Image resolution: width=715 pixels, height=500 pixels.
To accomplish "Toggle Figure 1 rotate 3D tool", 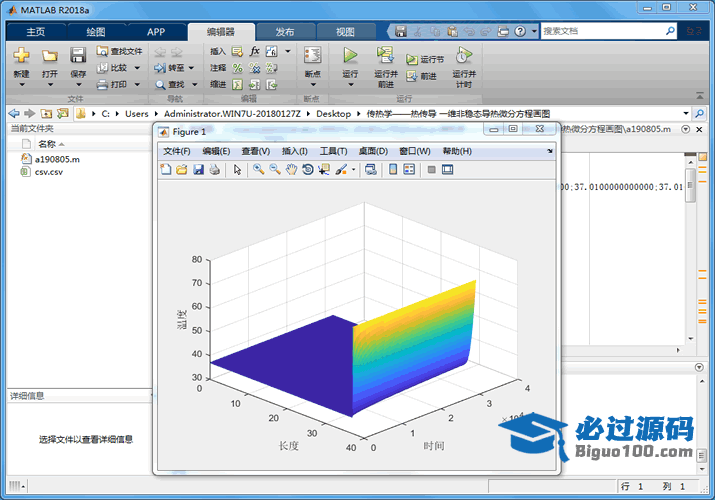I will (x=308, y=170).
